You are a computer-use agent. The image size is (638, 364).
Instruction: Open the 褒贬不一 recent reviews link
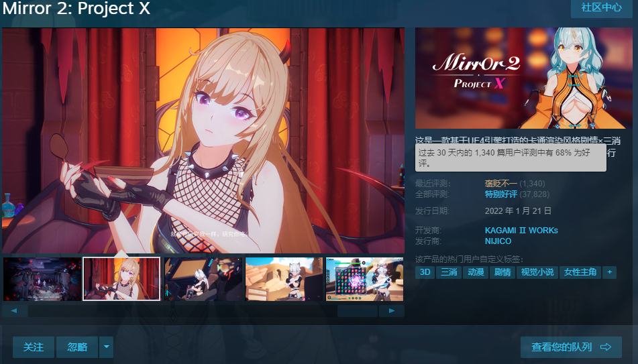[501, 184]
